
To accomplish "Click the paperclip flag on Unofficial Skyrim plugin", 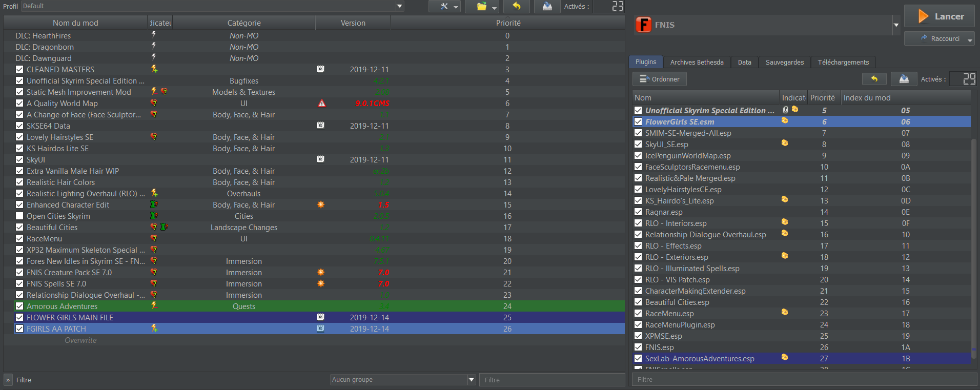I will pyautogui.click(x=785, y=110).
